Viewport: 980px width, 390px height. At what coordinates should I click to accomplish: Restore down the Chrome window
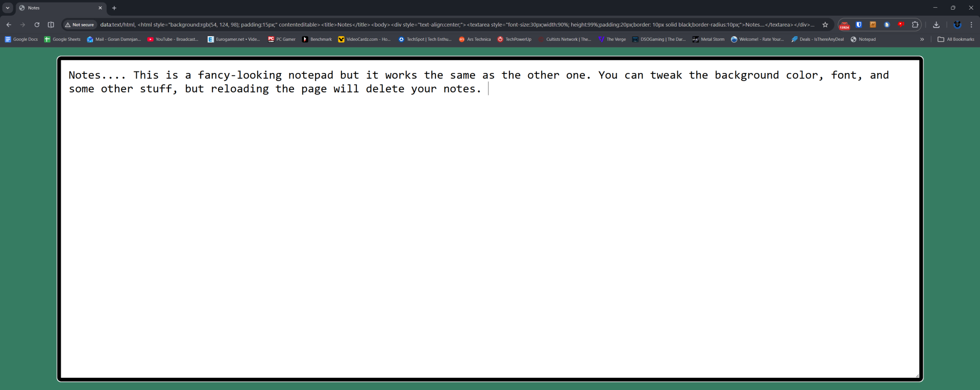click(953, 8)
